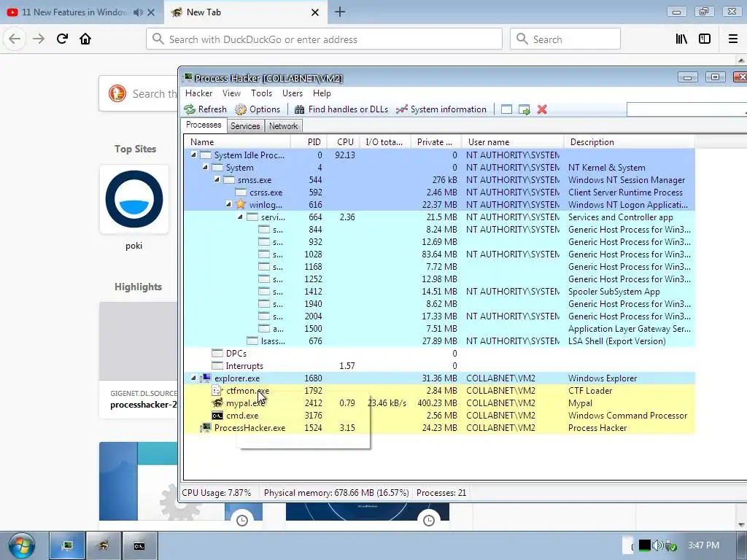Select the ProcessHacker.exe process icon
Image resolution: width=747 pixels, height=560 pixels.
pos(206,427)
